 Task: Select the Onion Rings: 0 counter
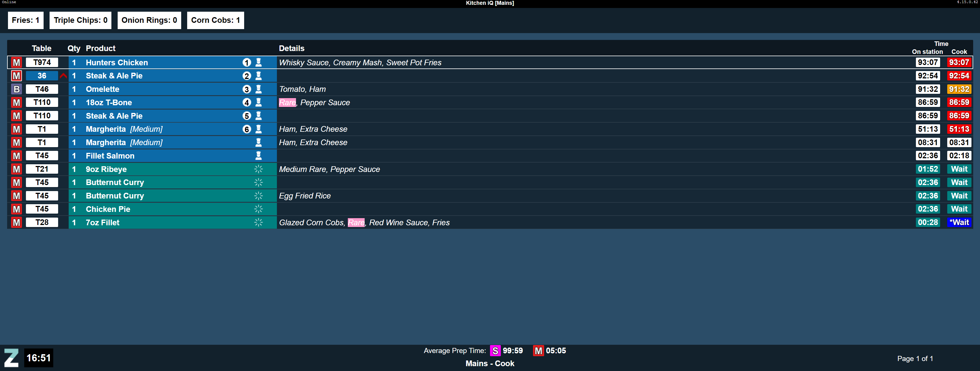[149, 20]
